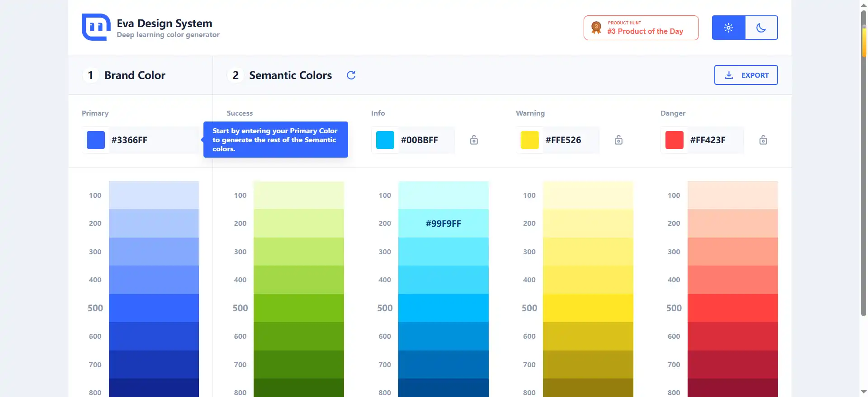Viewport: 868px width, 397px height.
Task: Select the Success 500 green shade
Action: (x=299, y=308)
